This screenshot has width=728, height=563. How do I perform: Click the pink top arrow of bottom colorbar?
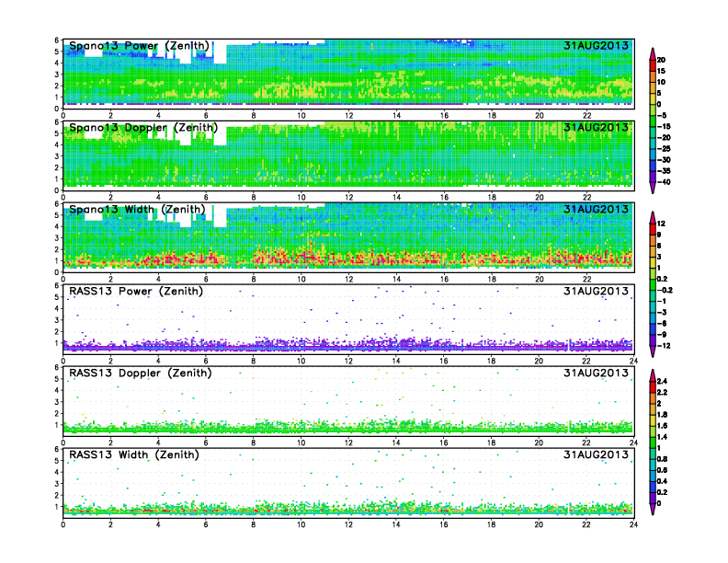[653, 375]
